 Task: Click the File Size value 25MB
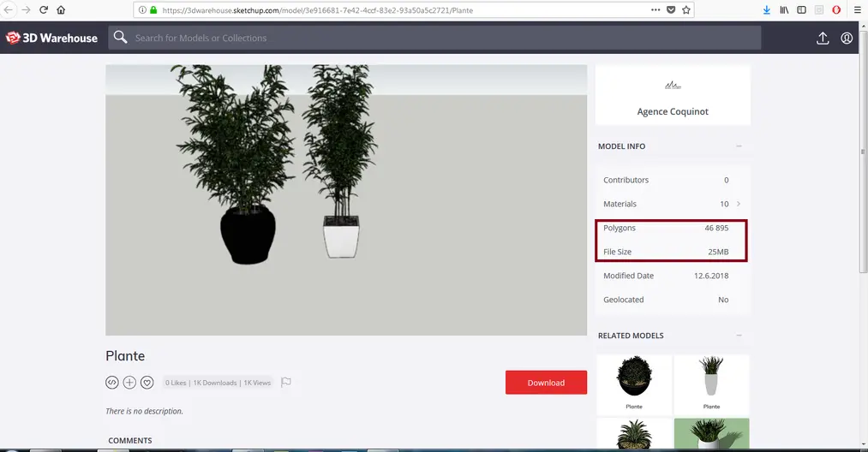point(718,251)
